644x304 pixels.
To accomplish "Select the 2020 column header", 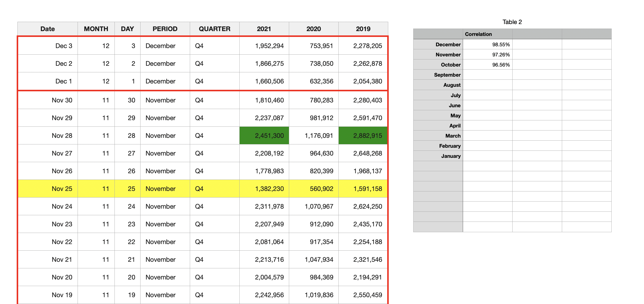I will (314, 29).
